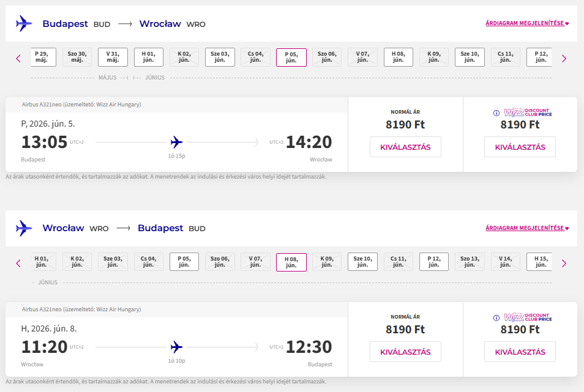The image size is (584, 392).
Task: Select the outbound normal price Kiválasztás button
Action: tap(405, 147)
